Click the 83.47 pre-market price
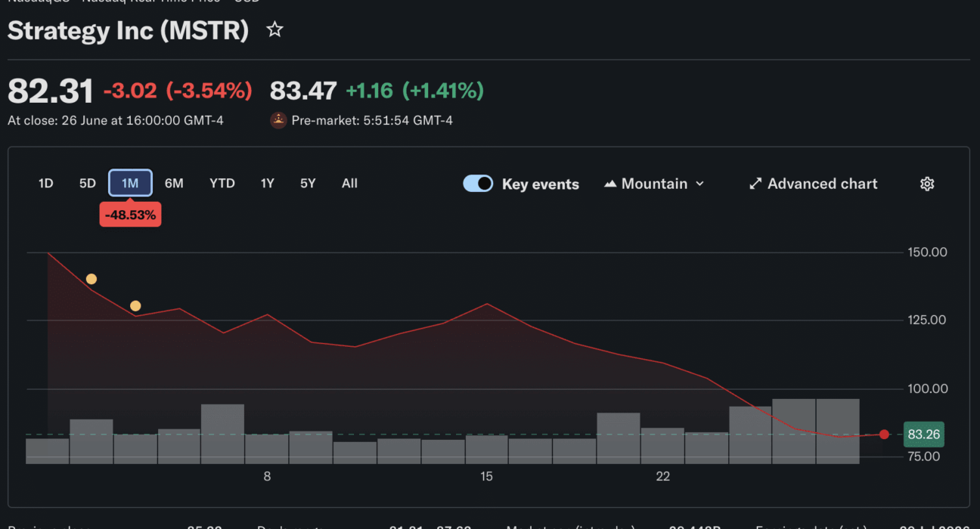This screenshot has height=529, width=980. coord(303,91)
